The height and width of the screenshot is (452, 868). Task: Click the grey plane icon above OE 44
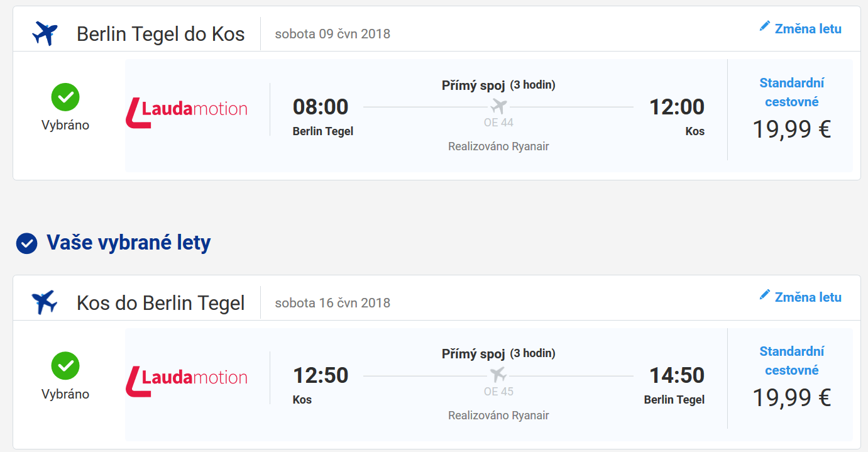pos(498,106)
